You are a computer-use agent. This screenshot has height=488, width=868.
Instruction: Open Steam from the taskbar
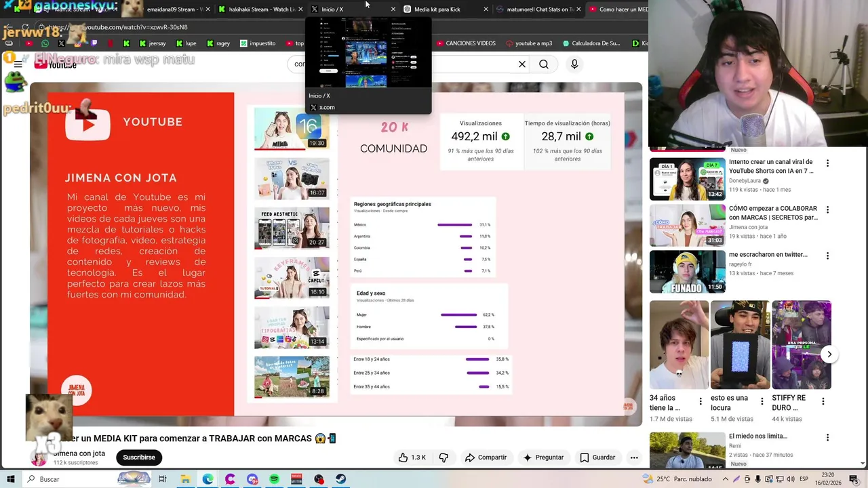tap(341, 479)
